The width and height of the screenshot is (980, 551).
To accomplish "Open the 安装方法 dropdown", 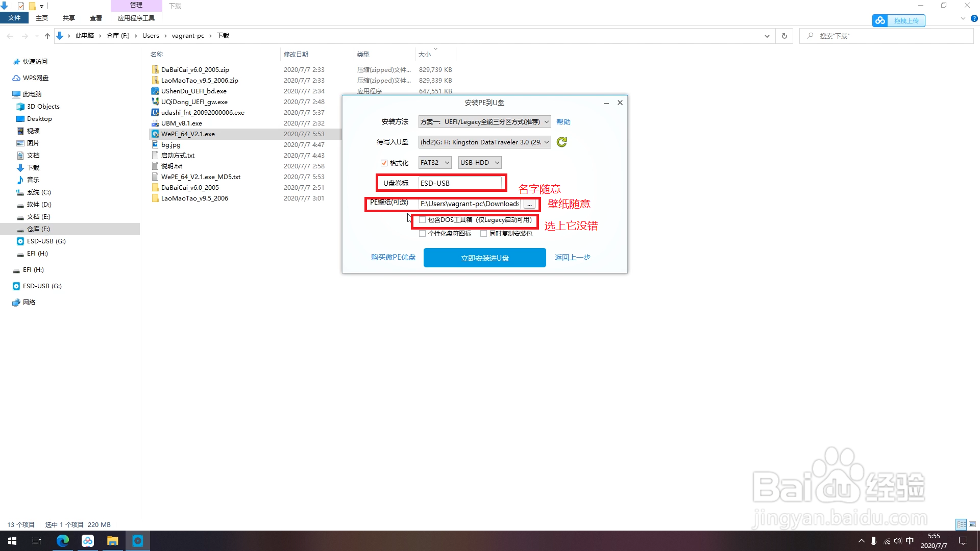I will click(x=484, y=122).
